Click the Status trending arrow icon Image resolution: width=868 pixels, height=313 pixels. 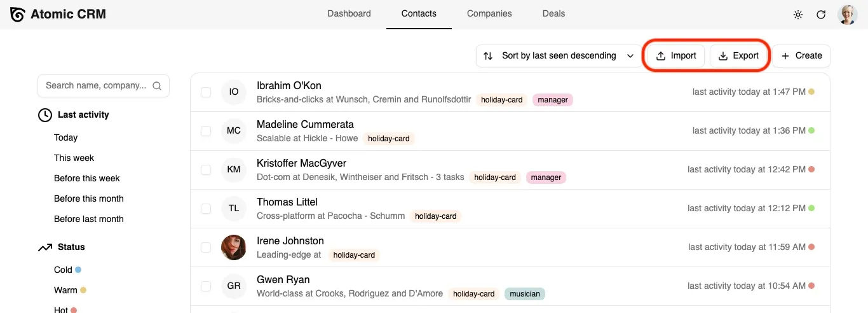pos(45,247)
